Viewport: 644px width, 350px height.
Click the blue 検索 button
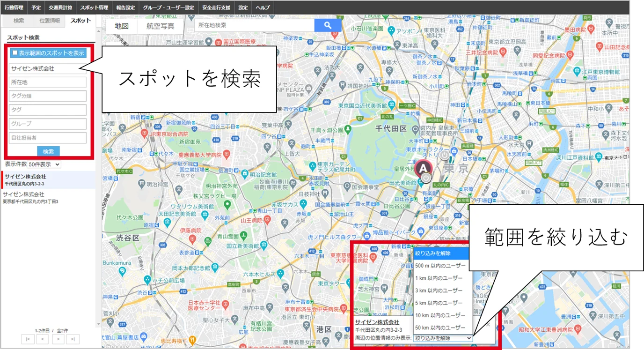pyautogui.click(x=48, y=151)
